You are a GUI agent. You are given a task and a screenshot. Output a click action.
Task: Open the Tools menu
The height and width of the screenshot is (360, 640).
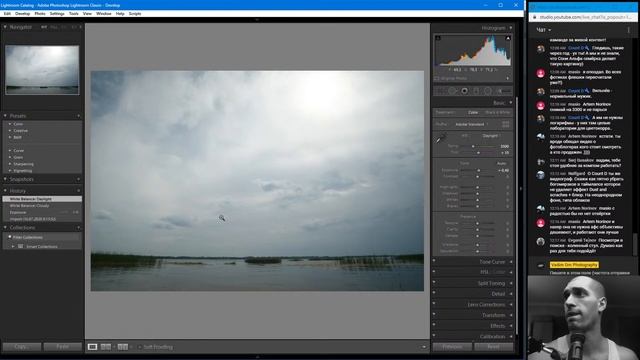click(x=73, y=13)
